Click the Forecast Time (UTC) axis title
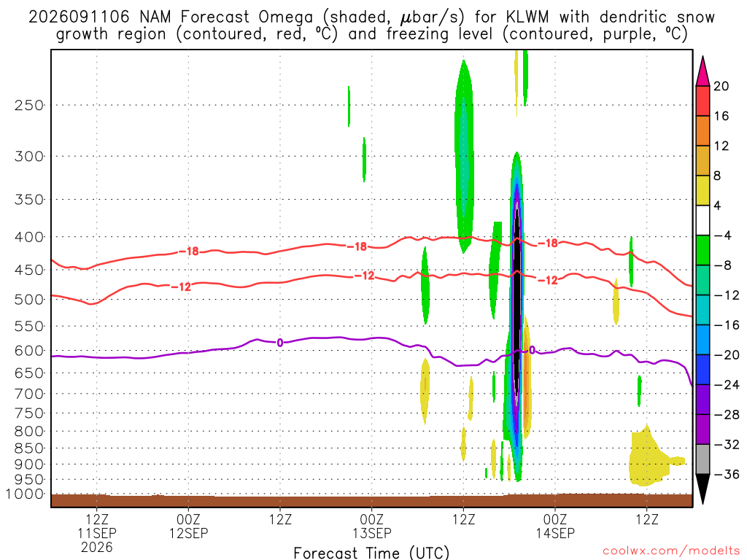The height and width of the screenshot is (560, 747). (371, 553)
